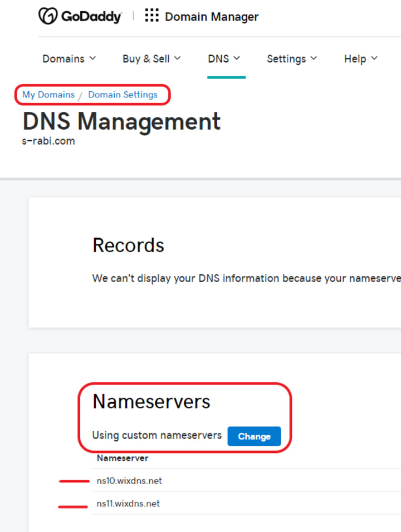Expand the chevron next to Help
The height and width of the screenshot is (532, 401).
(x=374, y=58)
